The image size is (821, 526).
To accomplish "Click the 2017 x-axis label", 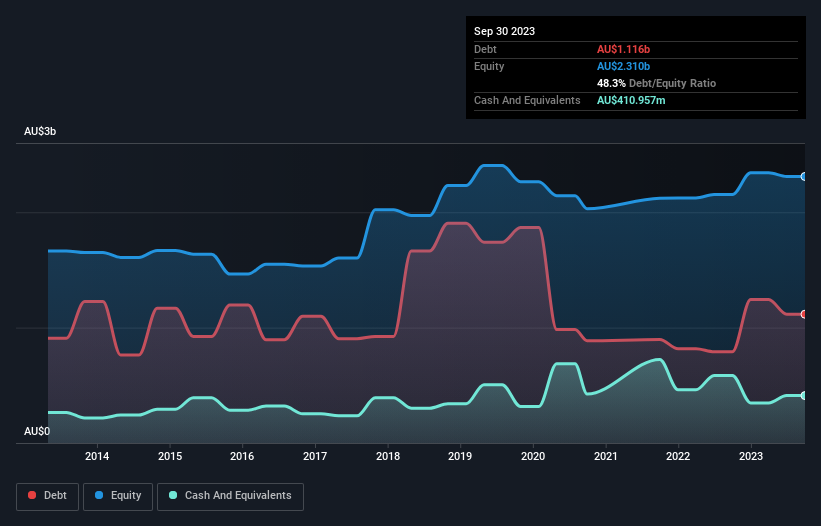I will tap(315, 456).
